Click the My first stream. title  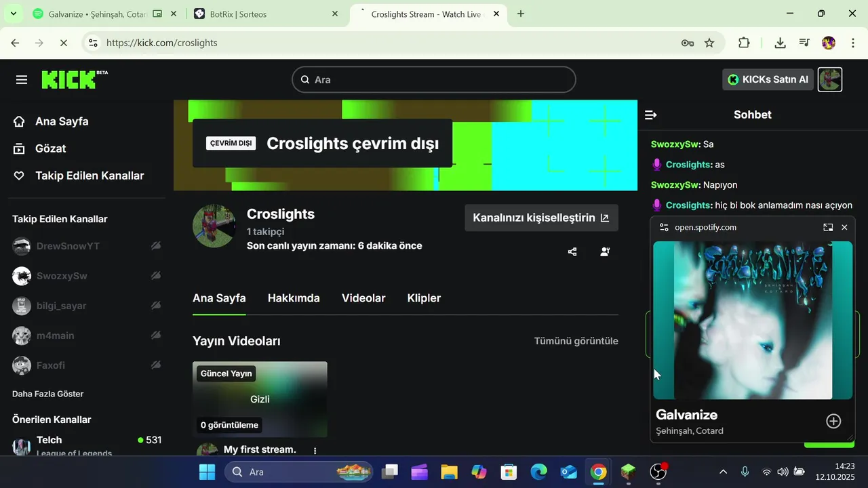click(260, 449)
